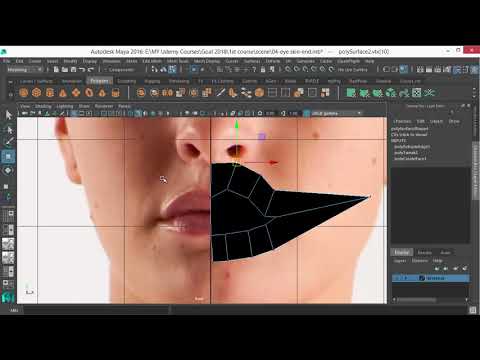This screenshot has width=480, height=360.
Task: Open the Options menu in layer editor
Action: [x=420, y=260]
